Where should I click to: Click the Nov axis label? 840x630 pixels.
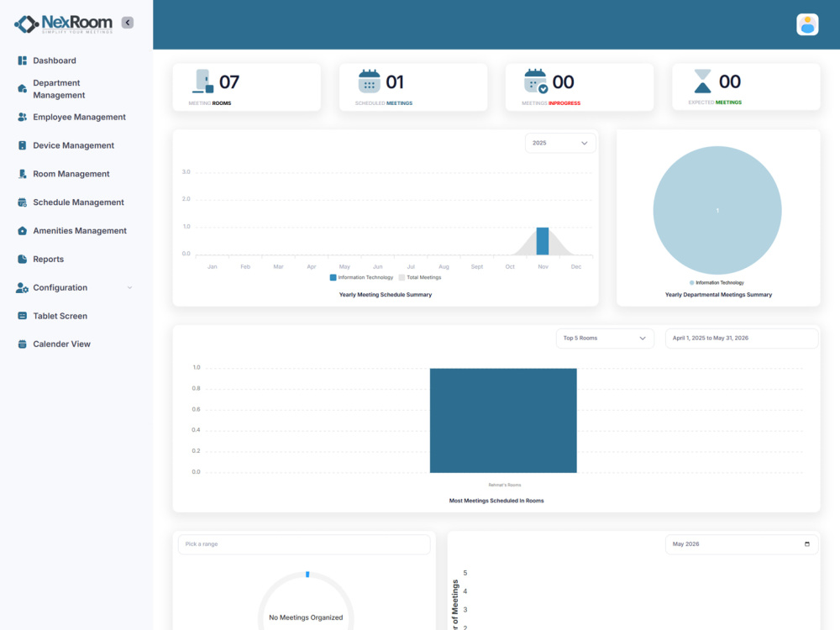[x=543, y=267]
